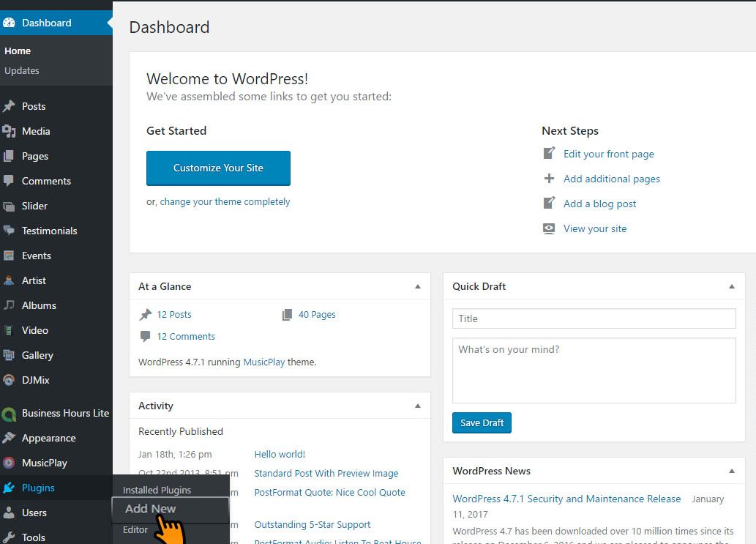756x544 pixels.
Task: Open Updates under Dashboard
Action: 22,70
